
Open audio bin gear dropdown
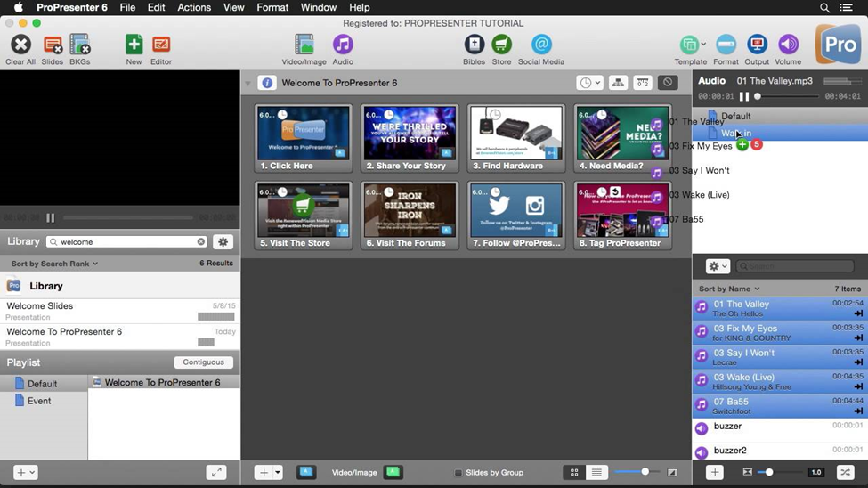718,266
